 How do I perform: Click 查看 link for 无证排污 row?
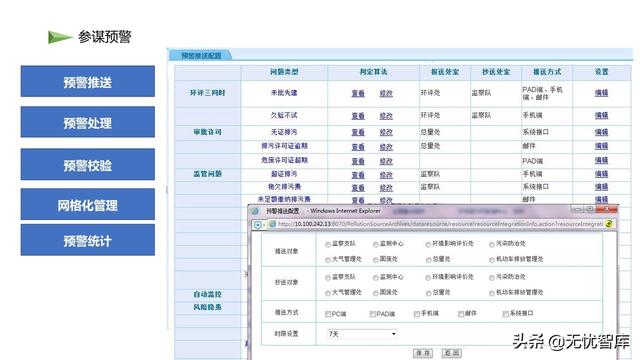click(358, 132)
